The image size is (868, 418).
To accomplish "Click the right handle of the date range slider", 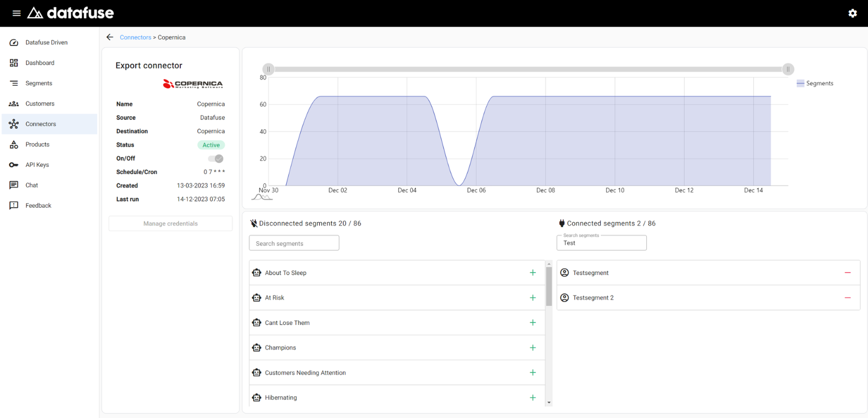I will pos(788,69).
